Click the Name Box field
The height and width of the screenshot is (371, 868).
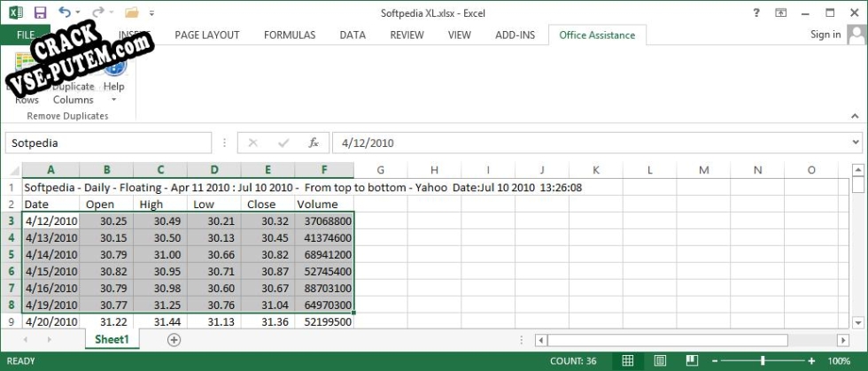pos(108,143)
